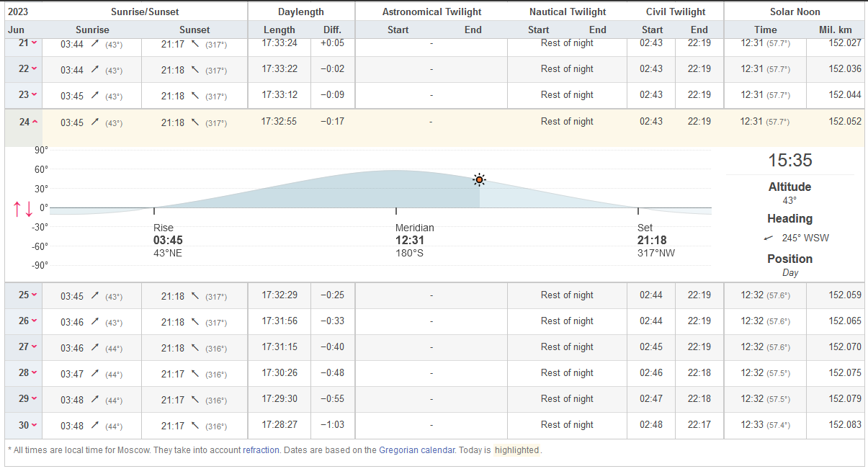
Task: Click the sunset direction arrow for June 30
Action: [x=194, y=426]
